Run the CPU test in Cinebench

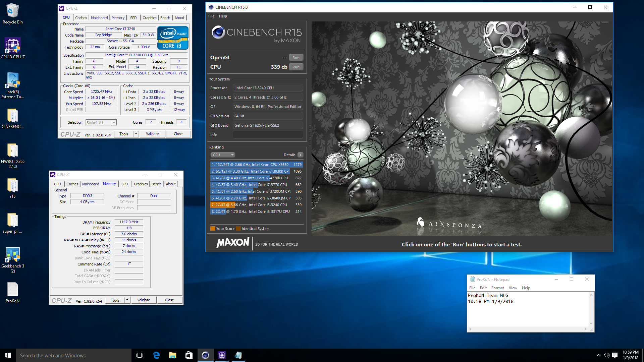[296, 67]
